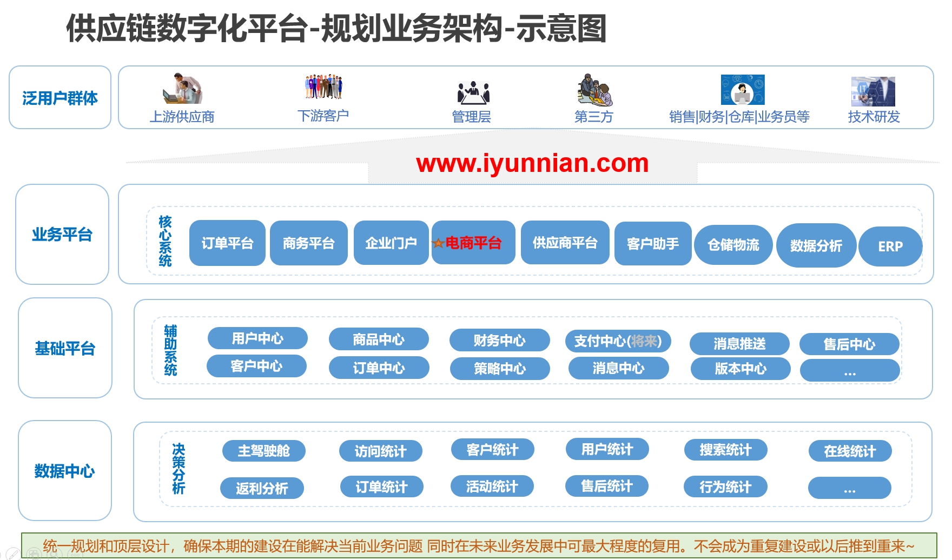Click the technical R&D (技术研发) image
The image size is (952, 560).
pyautogui.click(x=872, y=91)
